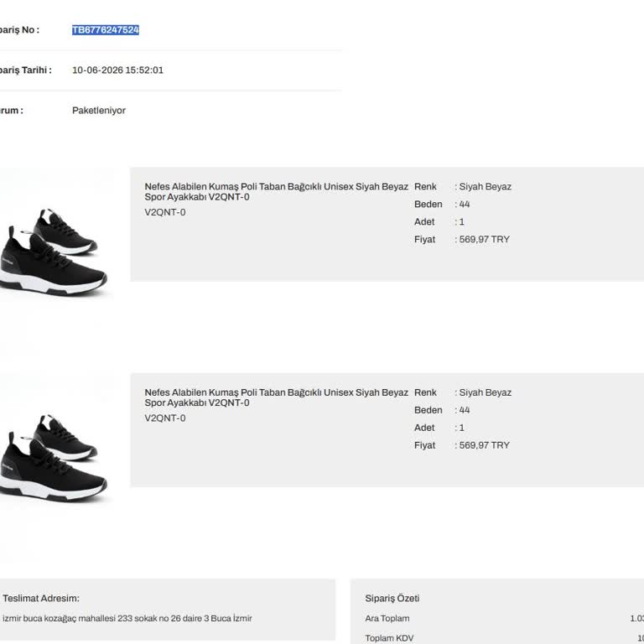Click the Toplam KDV label
The width and height of the screenshot is (644, 644).
pos(389,638)
